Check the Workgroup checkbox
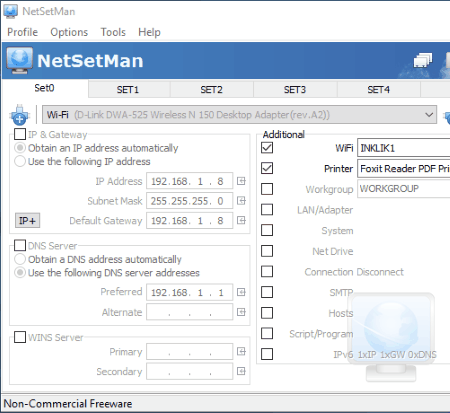This screenshot has width=450, height=413. (267, 189)
